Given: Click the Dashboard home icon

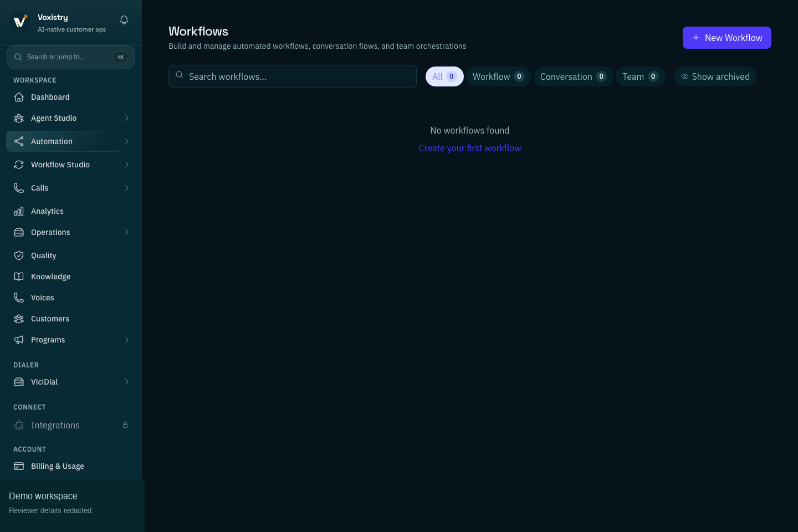Looking at the screenshot, I should pyautogui.click(x=19, y=97).
